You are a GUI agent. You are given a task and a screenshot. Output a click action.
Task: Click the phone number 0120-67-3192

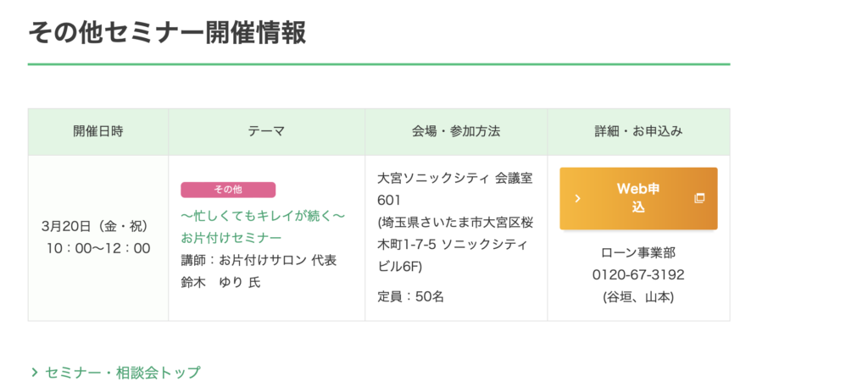[638, 274]
